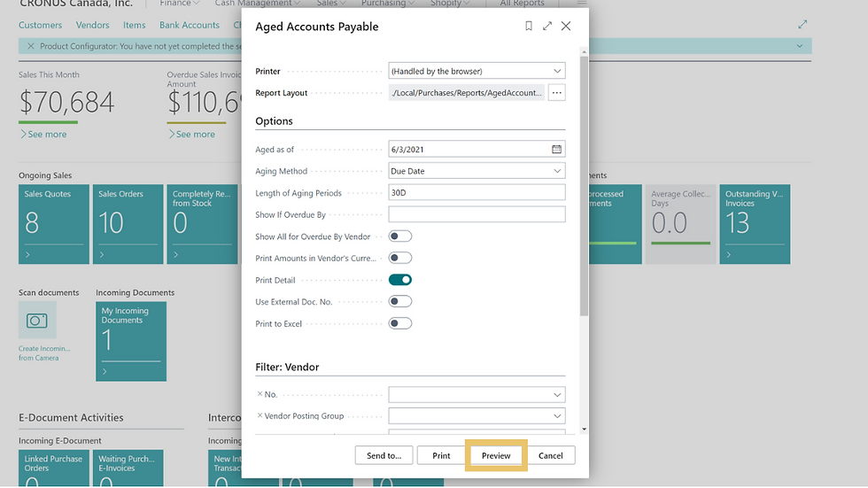Click the Print button
This screenshot has width=868, height=488.
(441, 455)
